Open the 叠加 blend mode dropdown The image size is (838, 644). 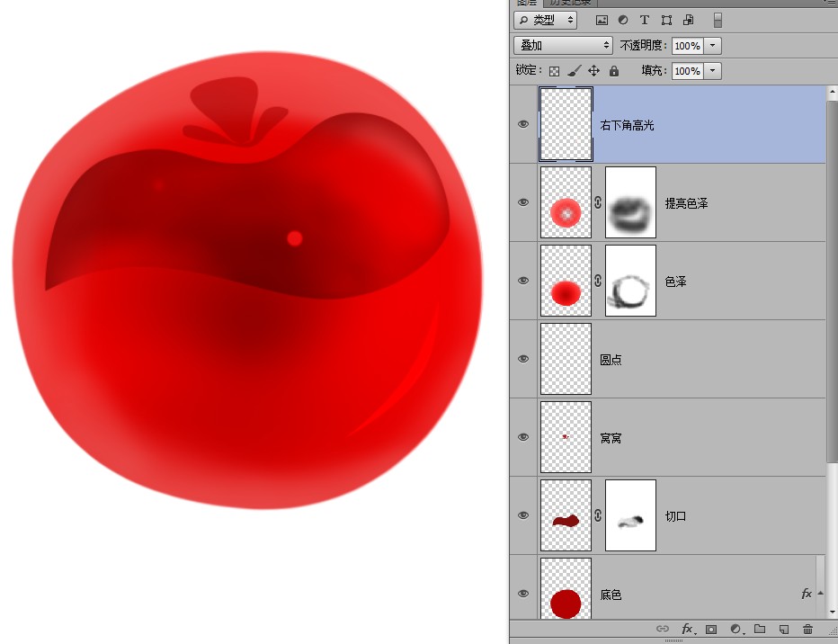pos(563,46)
